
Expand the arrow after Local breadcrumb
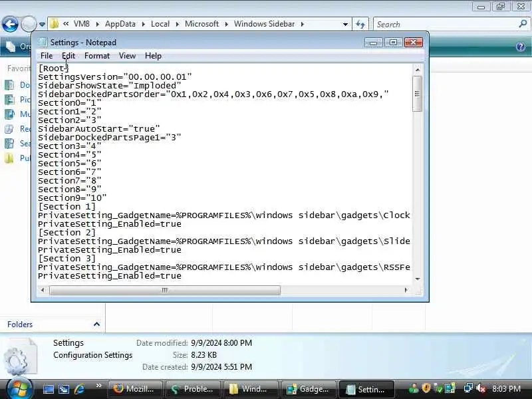click(x=177, y=24)
